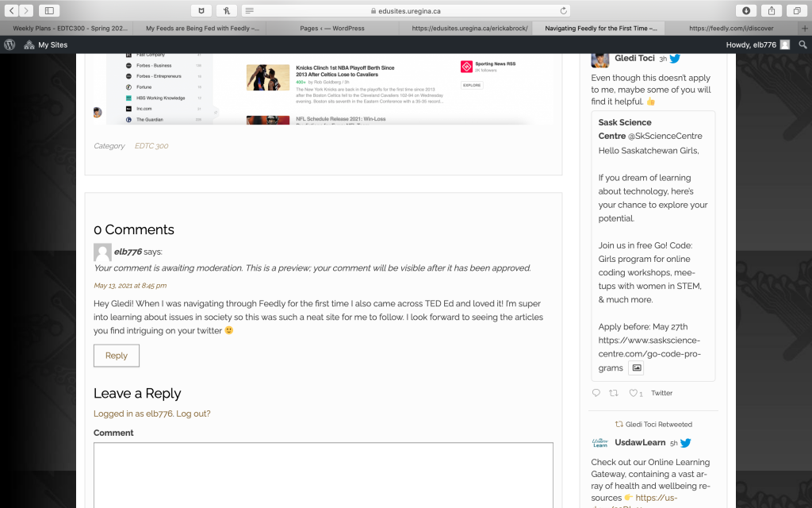Open the Pages — WordPress tab
The image size is (812, 508).
pos(332,28)
